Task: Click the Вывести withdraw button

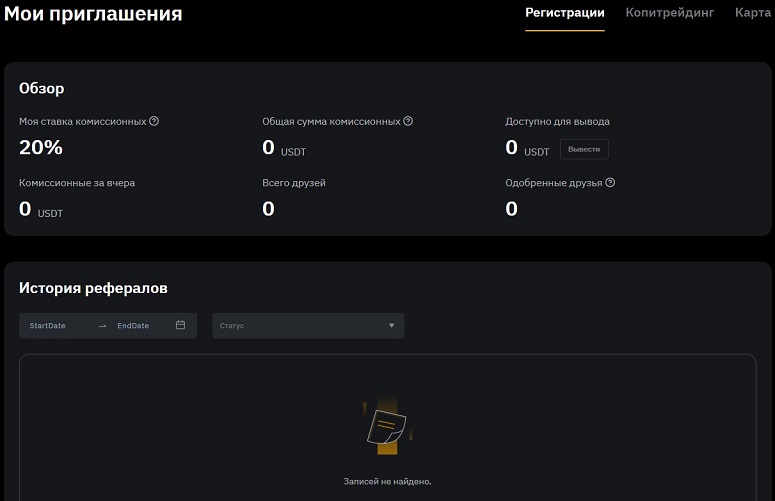Action: (584, 149)
